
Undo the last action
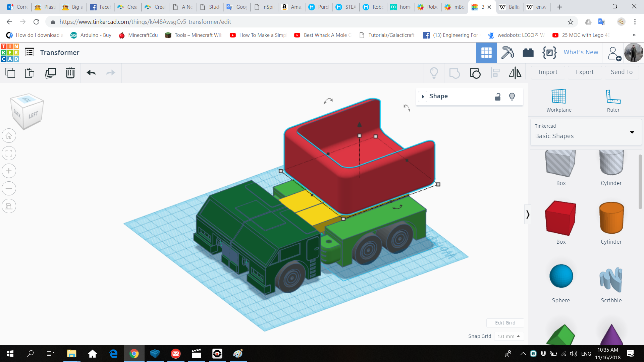91,72
